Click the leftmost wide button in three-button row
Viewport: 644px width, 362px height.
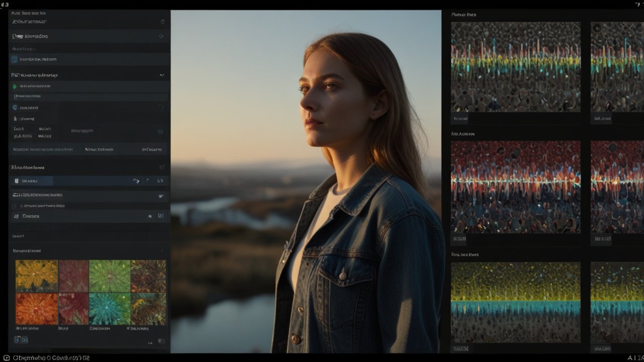43,149
